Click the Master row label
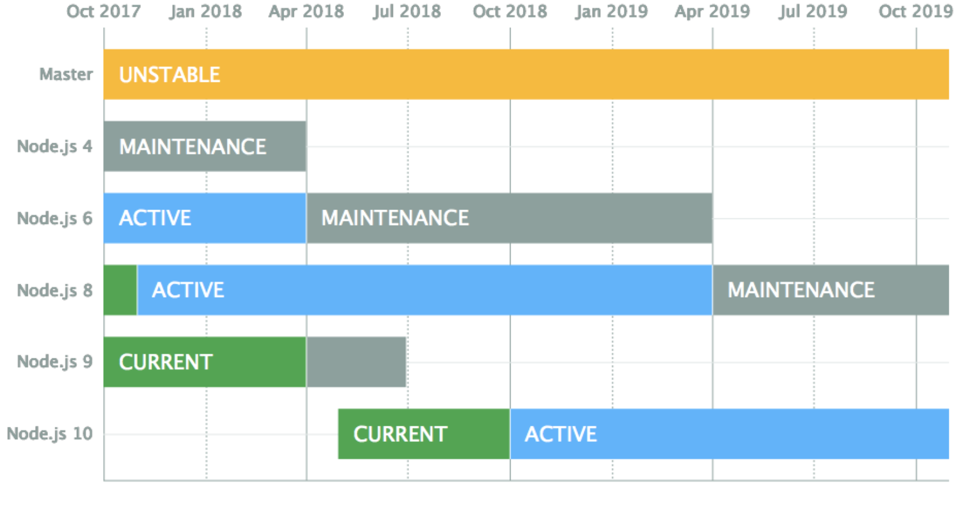Image resolution: width=980 pixels, height=506 pixels. tap(66, 75)
